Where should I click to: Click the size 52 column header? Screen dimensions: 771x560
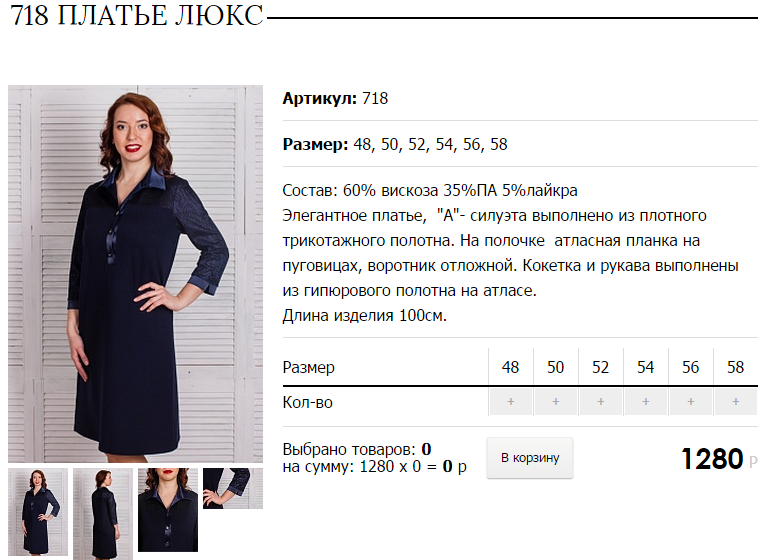coord(600,367)
